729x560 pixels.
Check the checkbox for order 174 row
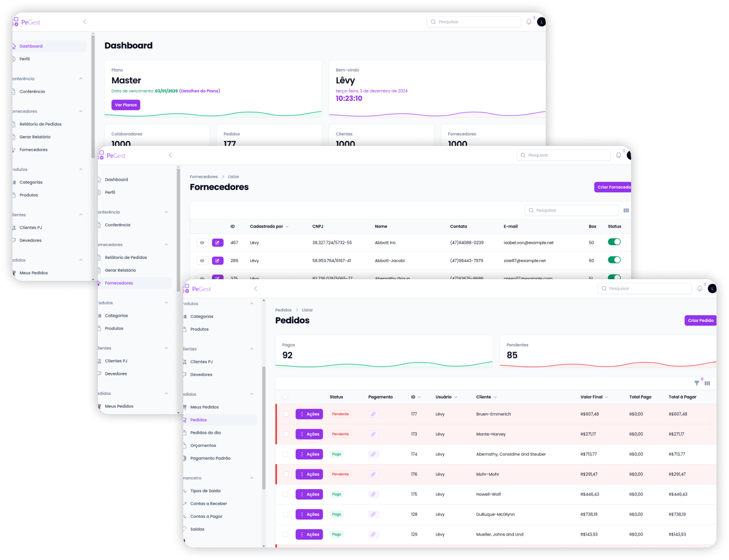(x=285, y=454)
